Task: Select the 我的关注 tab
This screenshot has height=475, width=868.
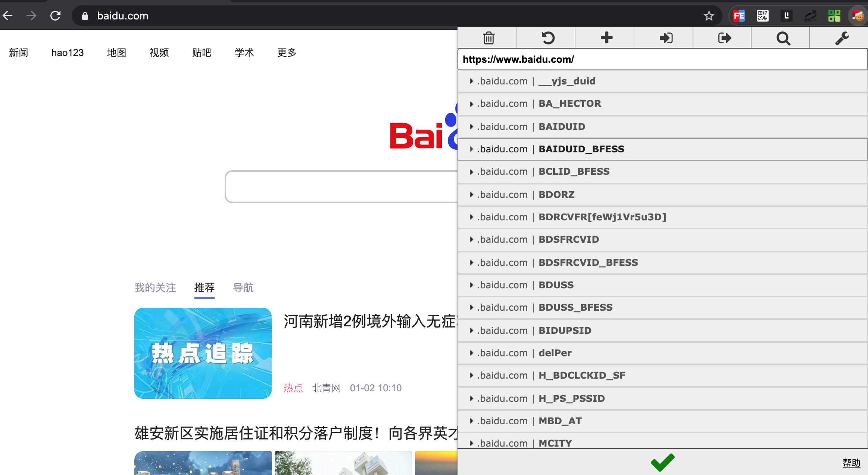Action: pyautogui.click(x=155, y=288)
